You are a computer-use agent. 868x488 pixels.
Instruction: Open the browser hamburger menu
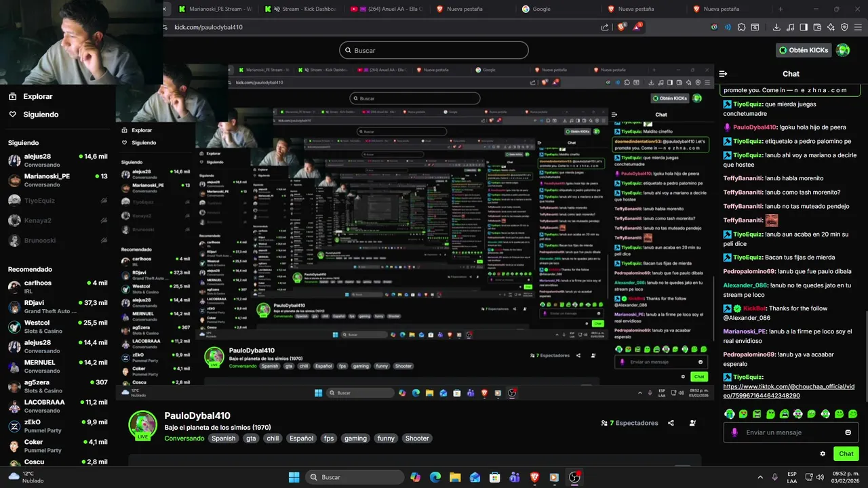click(858, 27)
